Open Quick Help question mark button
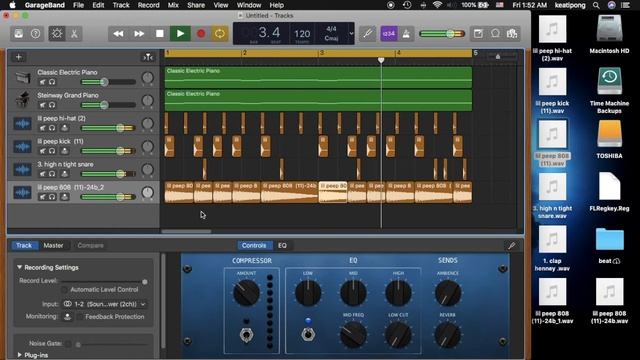The width and height of the screenshot is (640, 360). click(x=36, y=33)
